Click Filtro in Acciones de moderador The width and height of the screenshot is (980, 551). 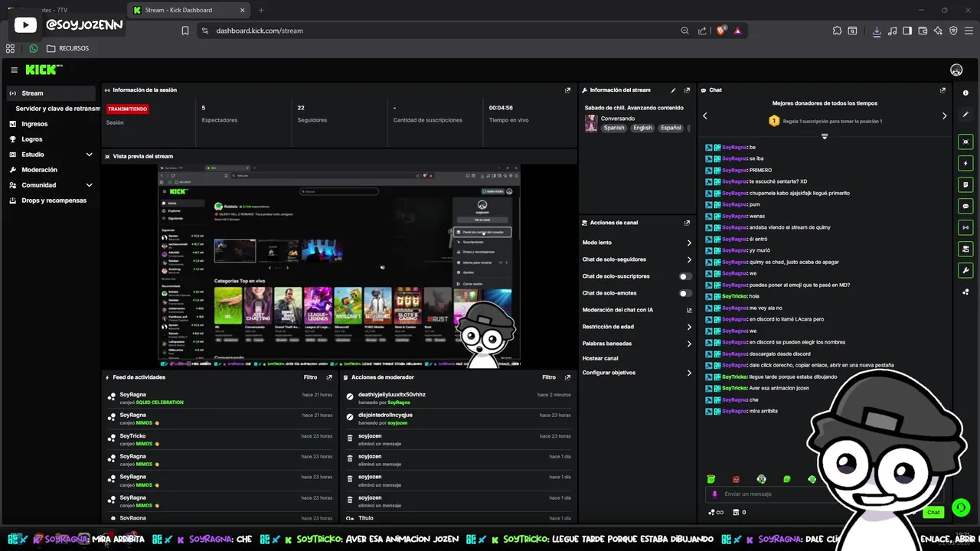click(549, 377)
